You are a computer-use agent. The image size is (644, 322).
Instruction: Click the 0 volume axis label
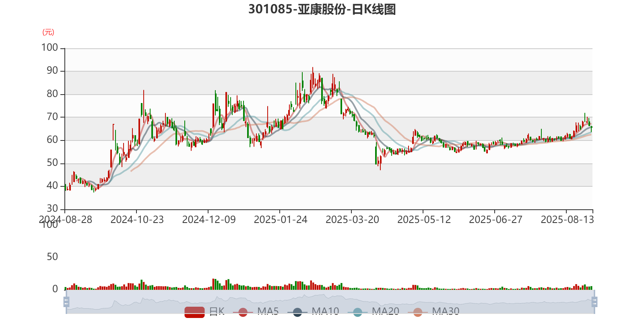(x=55, y=289)
